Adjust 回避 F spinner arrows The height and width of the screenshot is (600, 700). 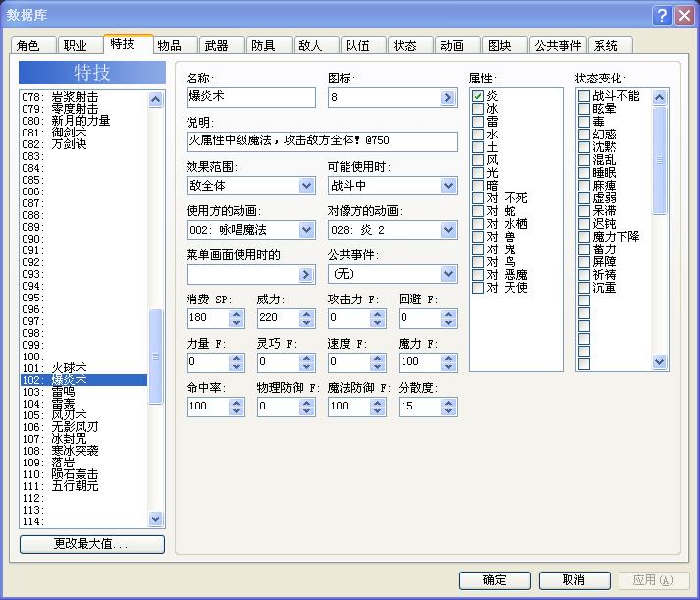coord(449,318)
